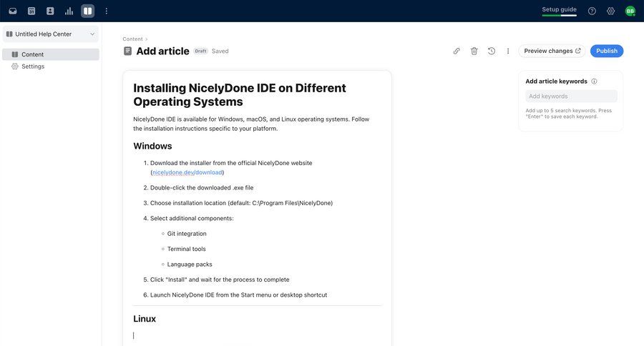
Task: Open the settings gear in top bar
Action: click(611, 11)
